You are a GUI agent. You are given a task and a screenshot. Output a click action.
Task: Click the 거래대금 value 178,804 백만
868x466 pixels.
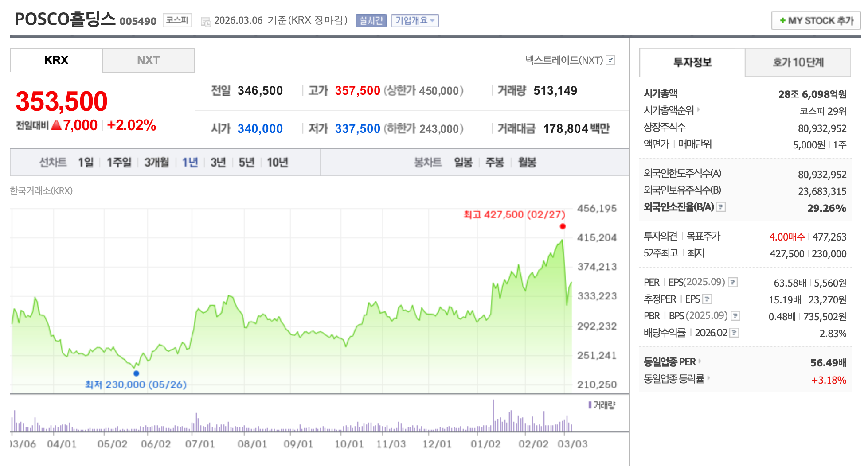click(577, 129)
